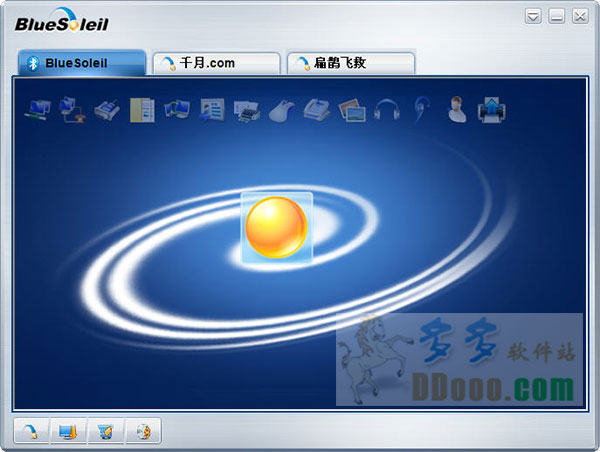Select the Basic Imaging pictures icon
The height and width of the screenshot is (452, 600).
click(x=352, y=110)
